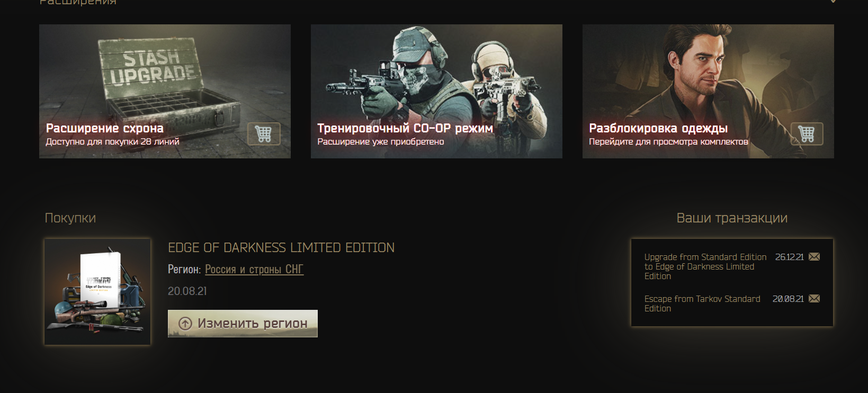
Task: Click the Расширение схрона title text
Action: 105,128
